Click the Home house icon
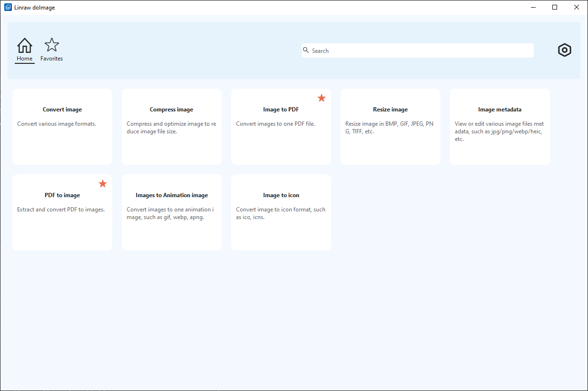The image size is (588, 391). coord(25,46)
